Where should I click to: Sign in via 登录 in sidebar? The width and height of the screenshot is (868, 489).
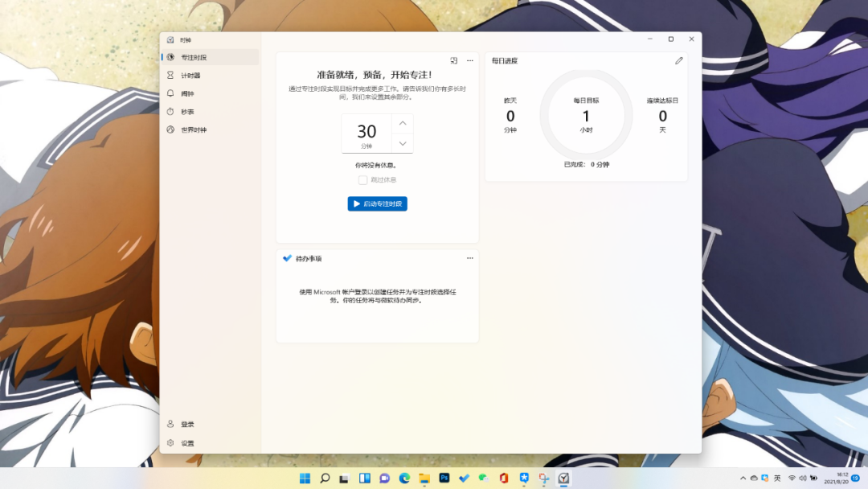(x=211, y=424)
